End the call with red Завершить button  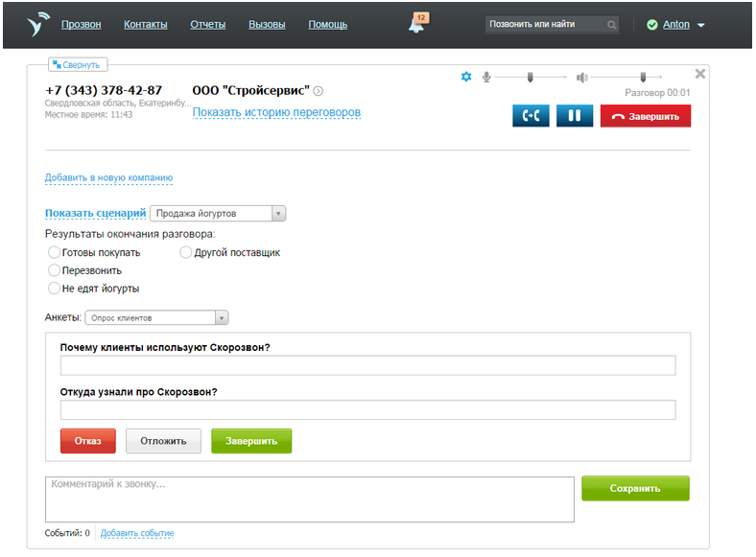(645, 116)
